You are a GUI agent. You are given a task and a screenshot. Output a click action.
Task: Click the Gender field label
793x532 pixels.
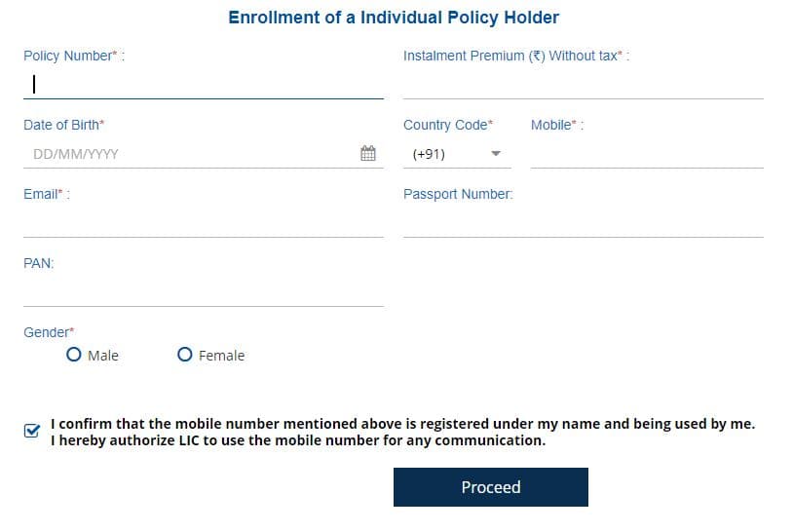[49, 332]
